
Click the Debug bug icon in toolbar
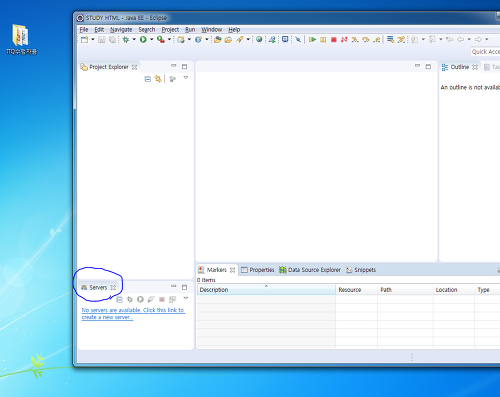coord(126,39)
